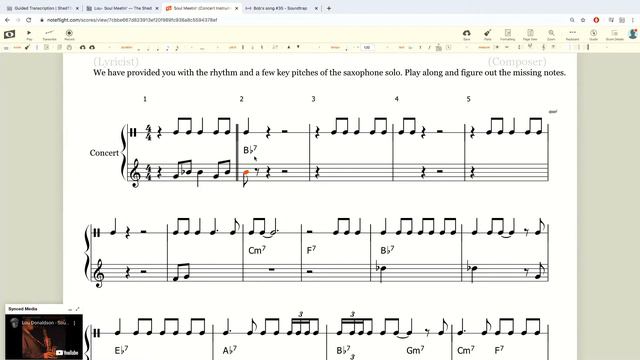The image size is (640, 360).
Task: Edit the tempo value field showing 120
Action: point(367,47)
